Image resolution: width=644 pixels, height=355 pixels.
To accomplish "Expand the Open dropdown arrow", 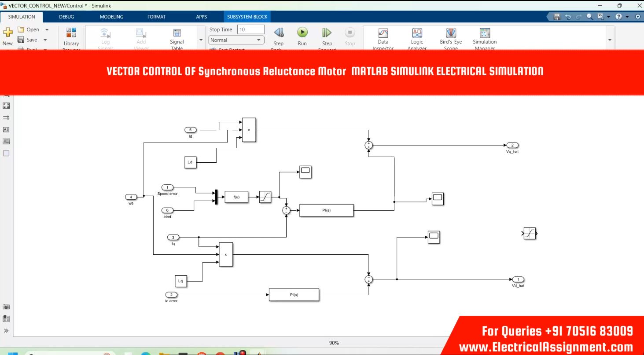I will pyautogui.click(x=47, y=29).
